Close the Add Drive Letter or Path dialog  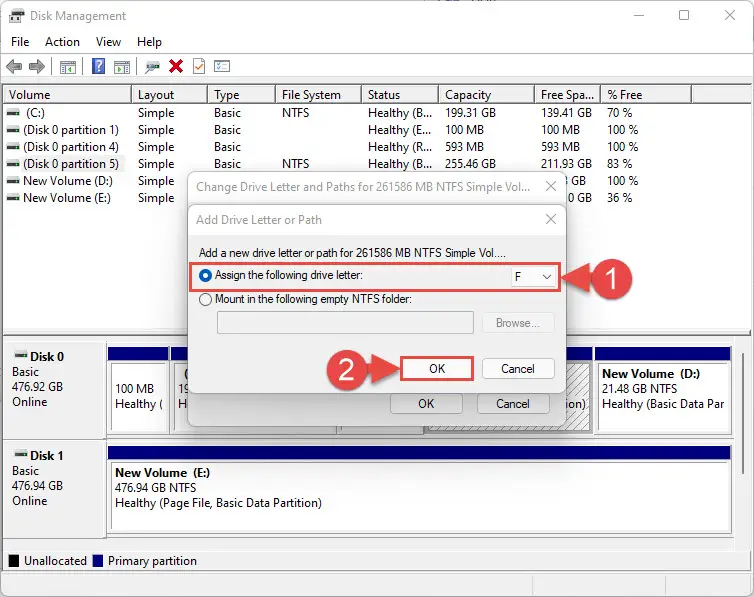[x=551, y=219]
